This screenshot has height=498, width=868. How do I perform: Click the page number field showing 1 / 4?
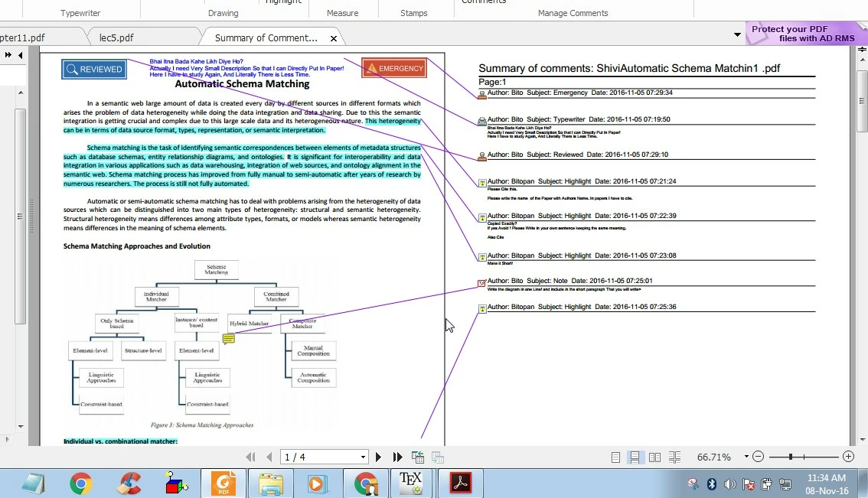[319, 457]
